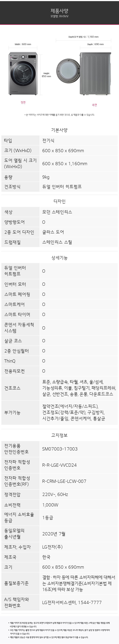Click the 기본사양 section heading
119x644 pixels.
[59, 130]
